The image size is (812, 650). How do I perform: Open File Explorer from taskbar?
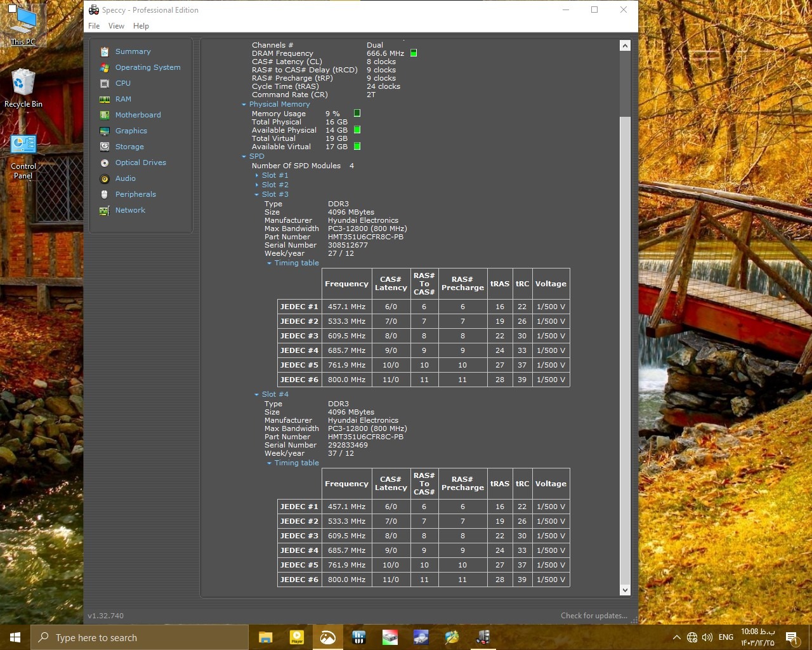tap(265, 637)
